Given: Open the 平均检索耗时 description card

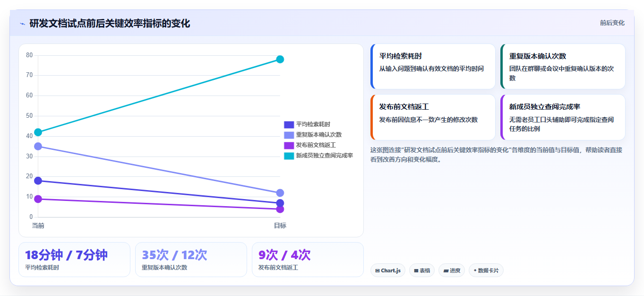Looking at the screenshot, I should point(433,66).
